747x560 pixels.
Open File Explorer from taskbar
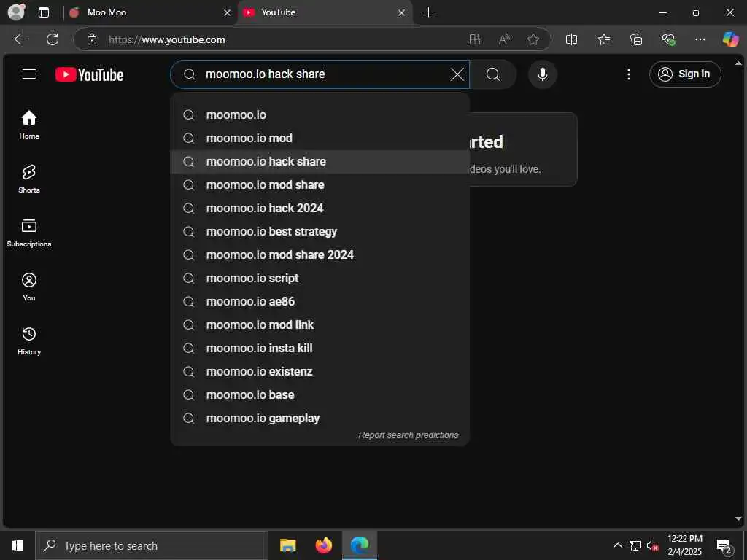tap(287, 545)
